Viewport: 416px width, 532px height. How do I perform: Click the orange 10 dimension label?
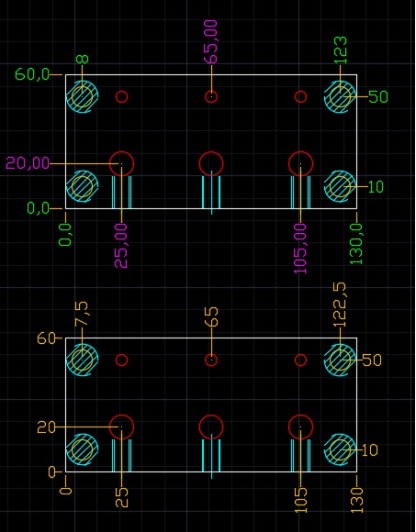[370, 450]
